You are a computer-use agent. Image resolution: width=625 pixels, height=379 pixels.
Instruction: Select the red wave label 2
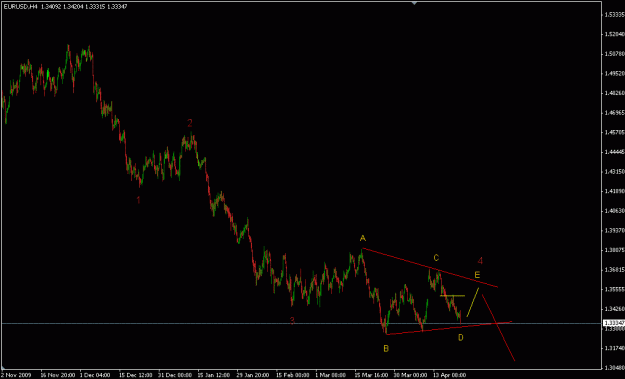[x=190, y=123]
